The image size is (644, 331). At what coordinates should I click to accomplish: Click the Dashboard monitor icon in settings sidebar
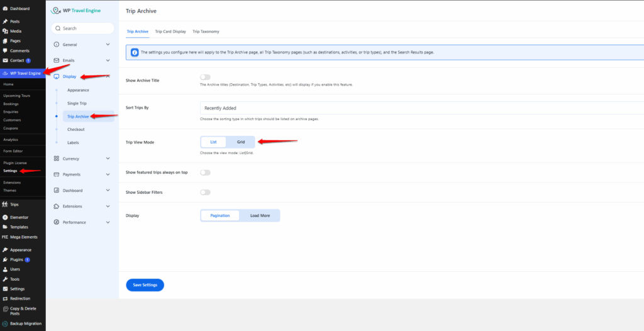[57, 191]
